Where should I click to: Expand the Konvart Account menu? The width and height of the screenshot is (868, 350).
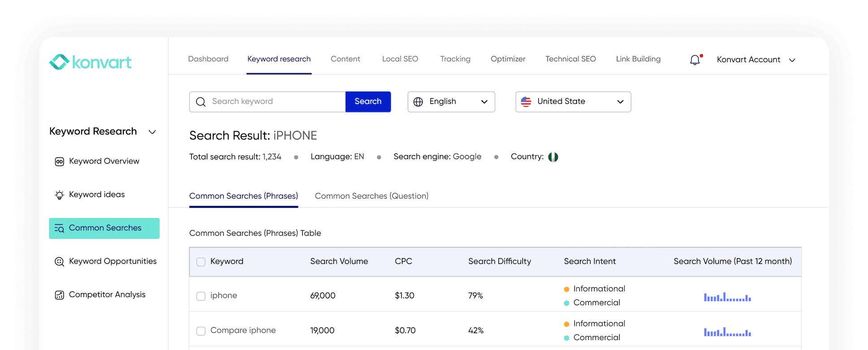756,60
